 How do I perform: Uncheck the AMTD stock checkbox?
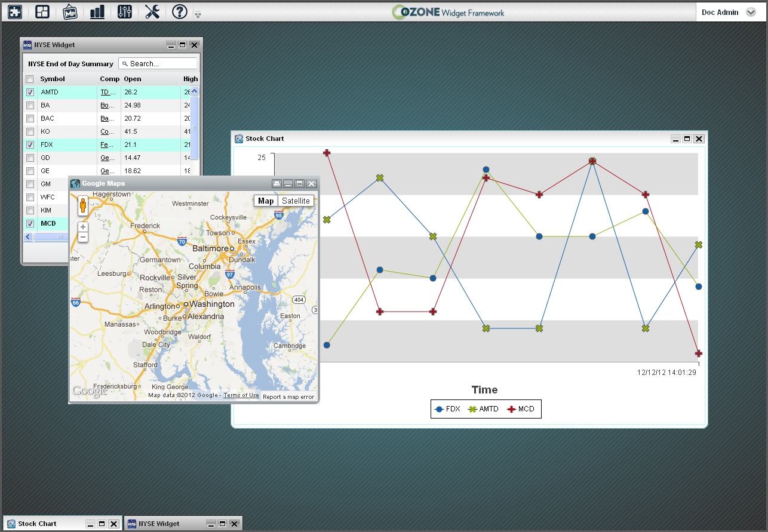pos(30,93)
